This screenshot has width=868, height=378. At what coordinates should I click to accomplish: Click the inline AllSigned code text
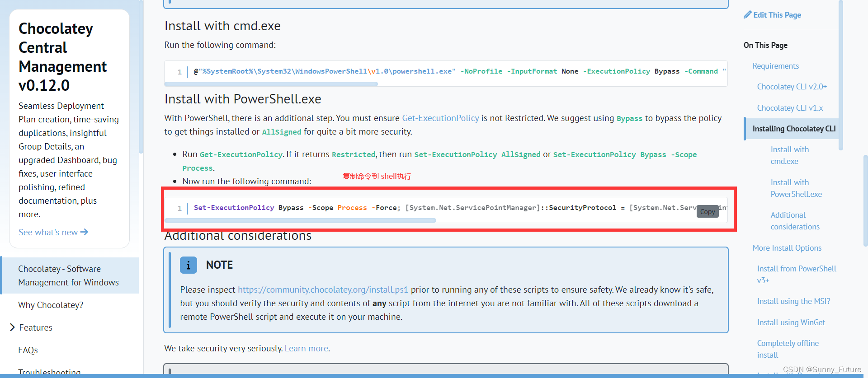pyautogui.click(x=282, y=132)
